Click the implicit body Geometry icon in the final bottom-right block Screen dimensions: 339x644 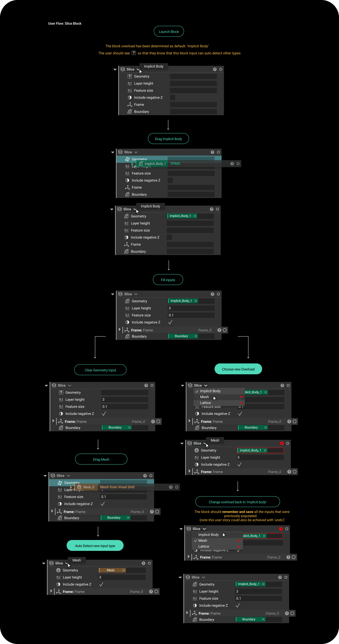(195, 584)
